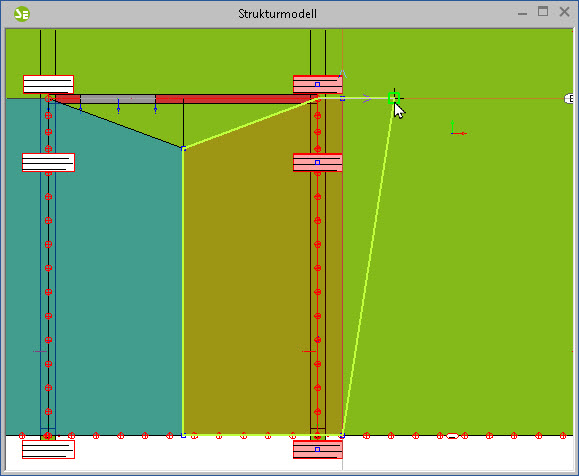This screenshot has width=579, height=476.
Task: Select the middle blue load arrow under the beam
Action: pos(118,106)
